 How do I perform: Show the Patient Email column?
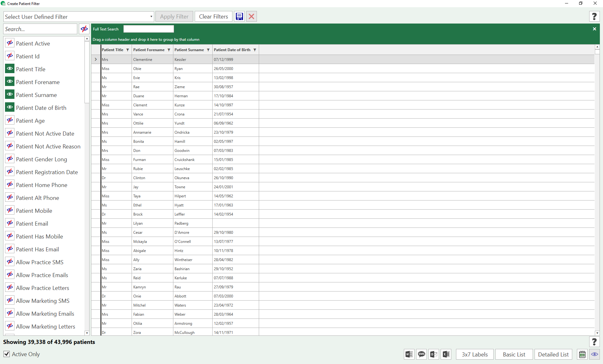click(10, 223)
